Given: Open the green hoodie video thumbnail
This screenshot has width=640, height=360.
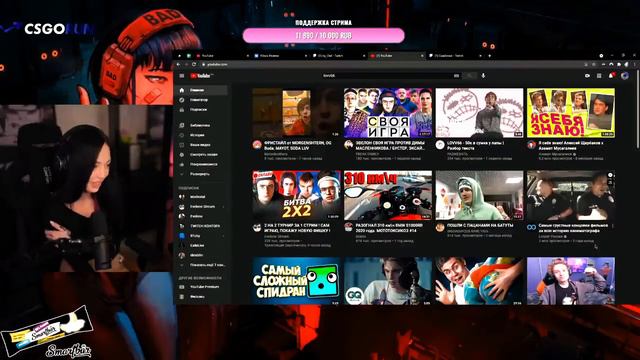Looking at the screenshot, I should point(479,195).
